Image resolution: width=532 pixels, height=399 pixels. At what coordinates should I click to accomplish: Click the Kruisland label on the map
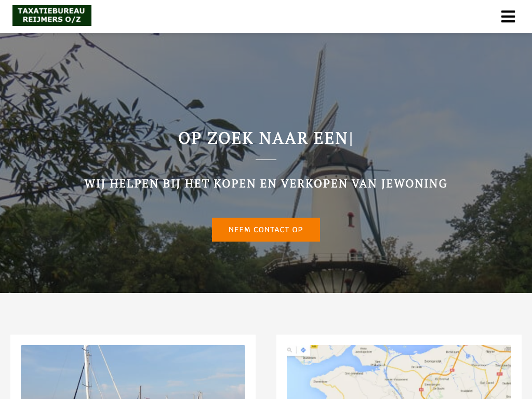(466, 391)
